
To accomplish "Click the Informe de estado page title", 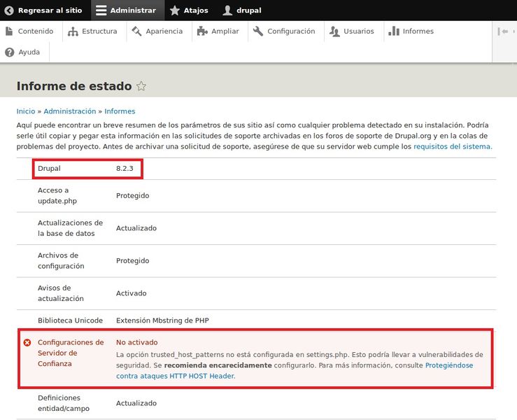I will (74, 86).
